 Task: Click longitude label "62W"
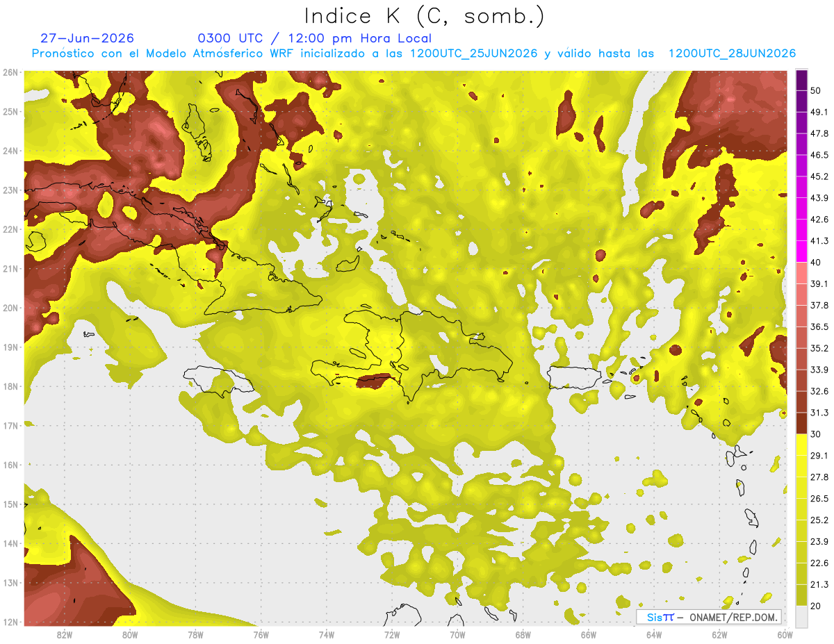pyautogui.click(x=720, y=634)
